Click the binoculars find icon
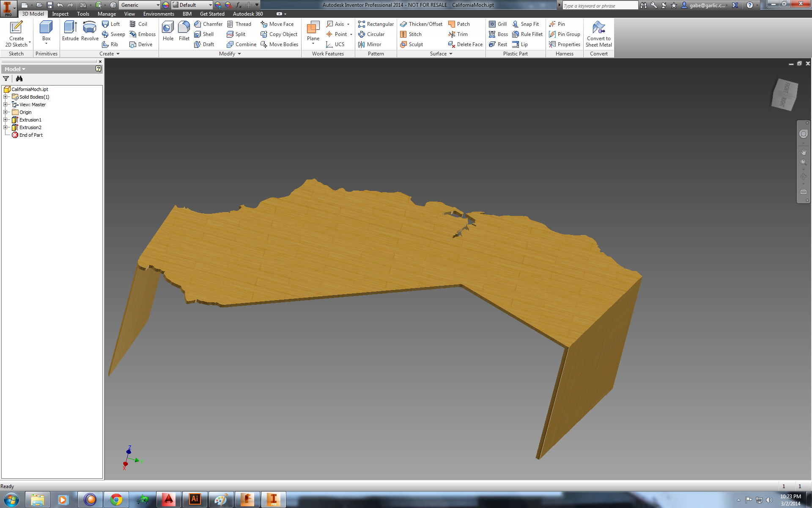 click(x=19, y=79)
